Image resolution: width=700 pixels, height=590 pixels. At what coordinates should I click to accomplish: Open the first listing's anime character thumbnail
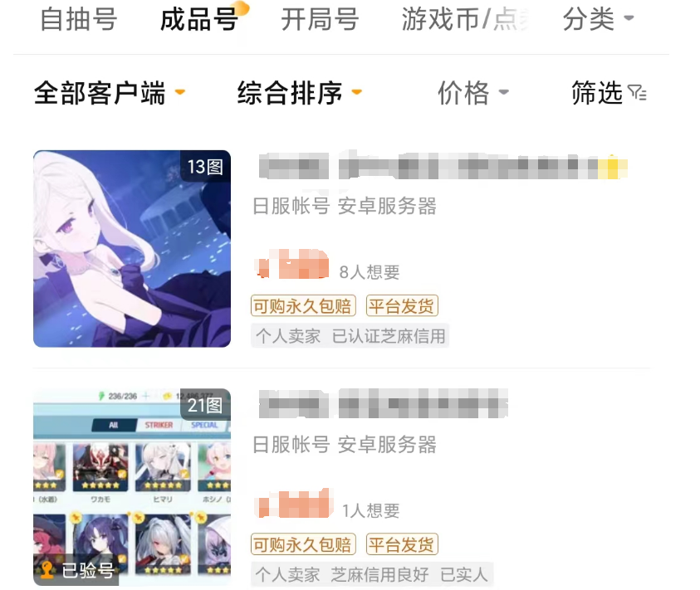[132, 249]
